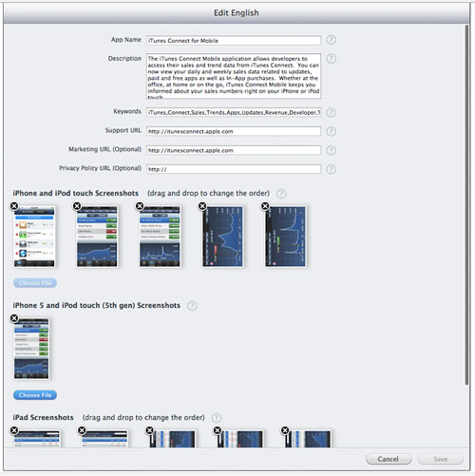
Task: Click the 'iPad Screenshots' heading
Action: 43,418
